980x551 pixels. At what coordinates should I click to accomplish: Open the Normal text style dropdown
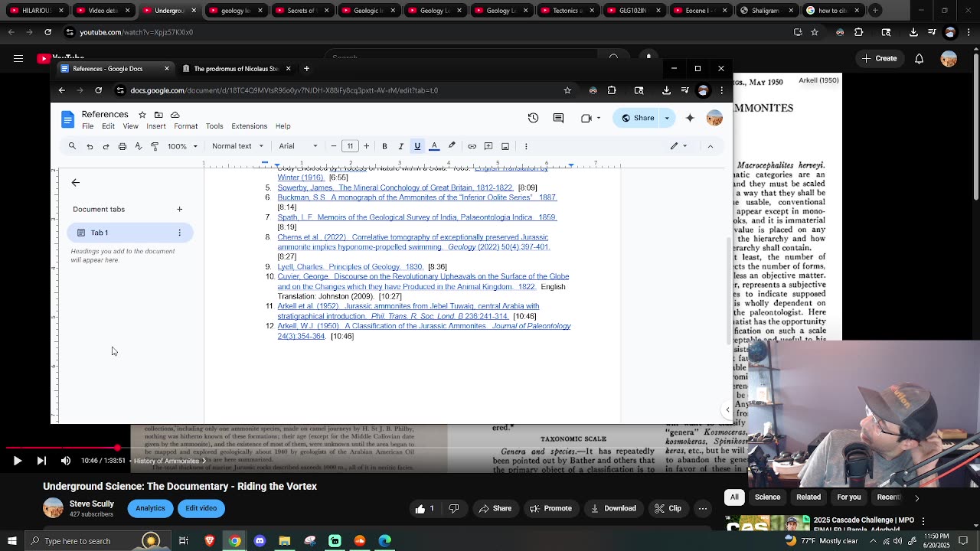(238, 146)
